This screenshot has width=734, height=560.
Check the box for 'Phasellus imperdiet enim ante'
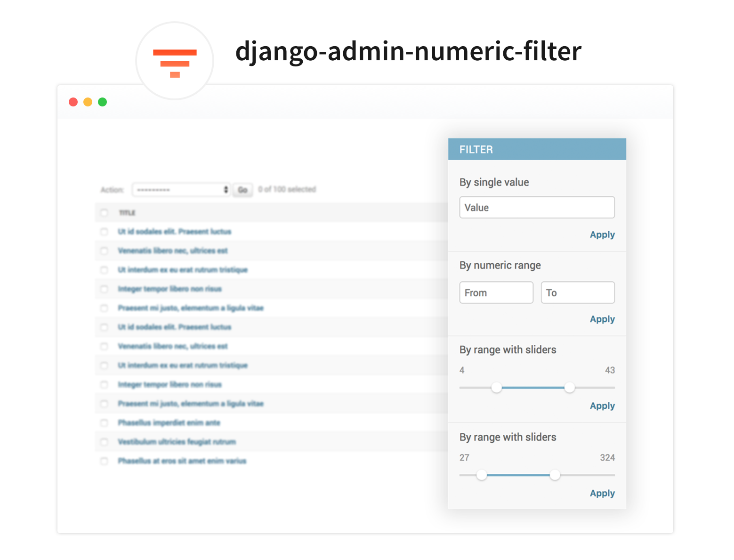[104, 423]
